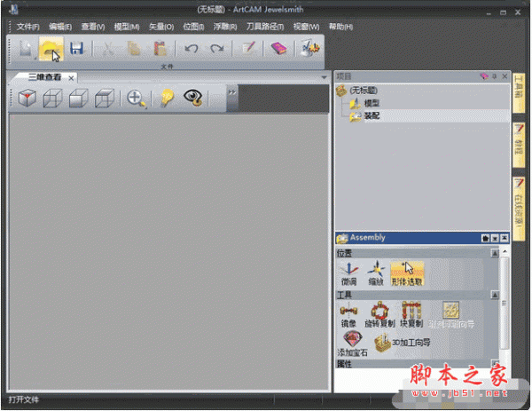Open the New Model icon's dropdown arrow
The width and height of the screenshot is (532, 411).
(x=35, y=58)
